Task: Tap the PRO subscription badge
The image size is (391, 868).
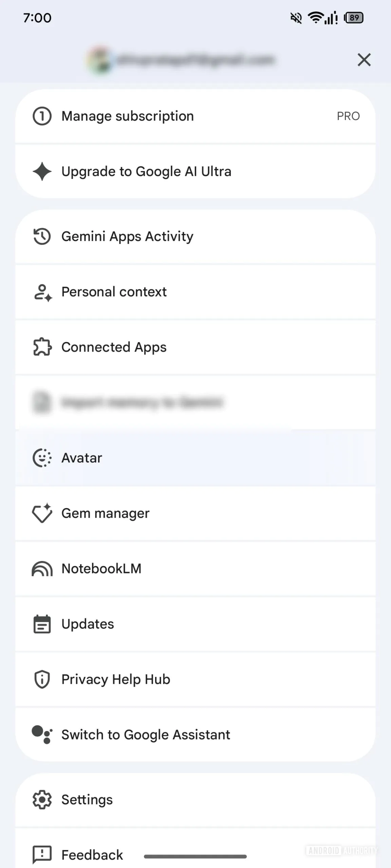Action: [x=348, y=116]
